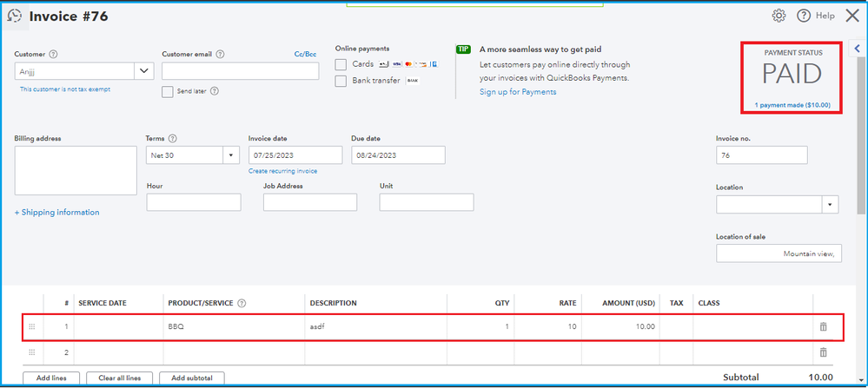Viewport: 868px width, 388px height.
Task: Open the settings gear icon
Action: click(779, 16)
